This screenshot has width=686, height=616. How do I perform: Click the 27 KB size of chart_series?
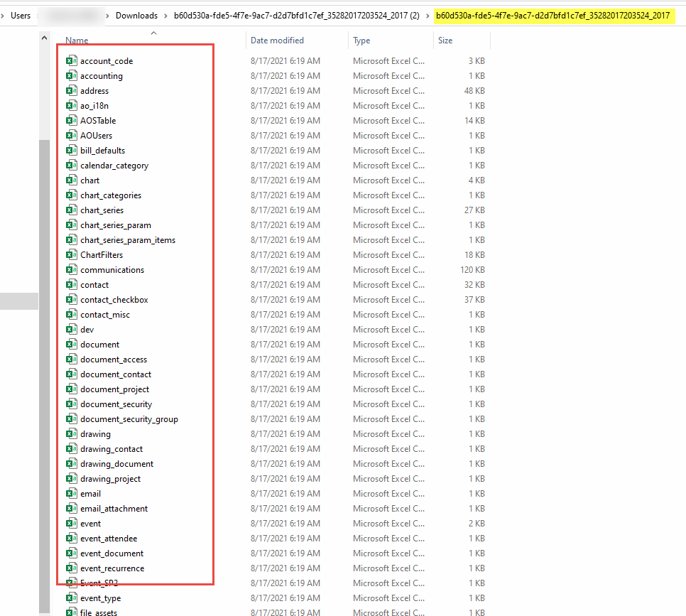[474, 210]
